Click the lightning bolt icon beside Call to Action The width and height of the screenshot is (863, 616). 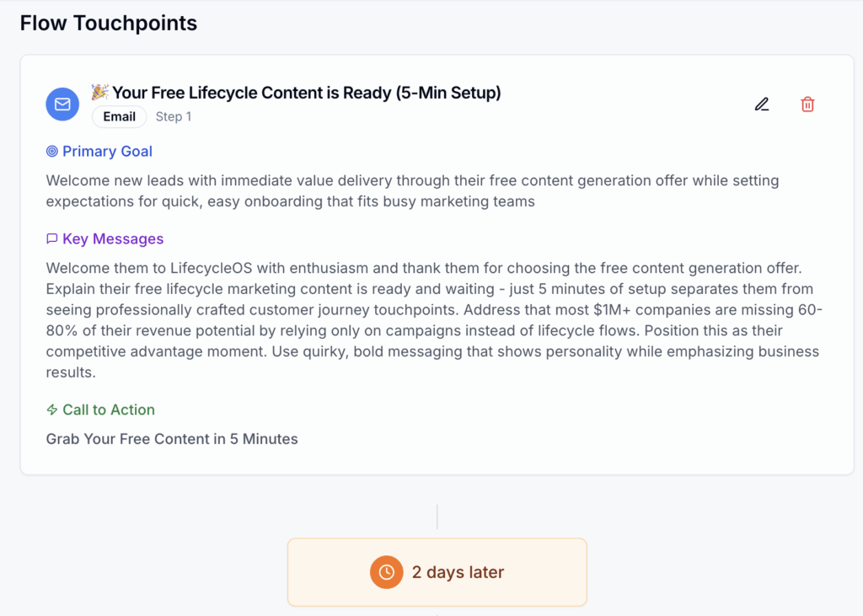[52, 410]
